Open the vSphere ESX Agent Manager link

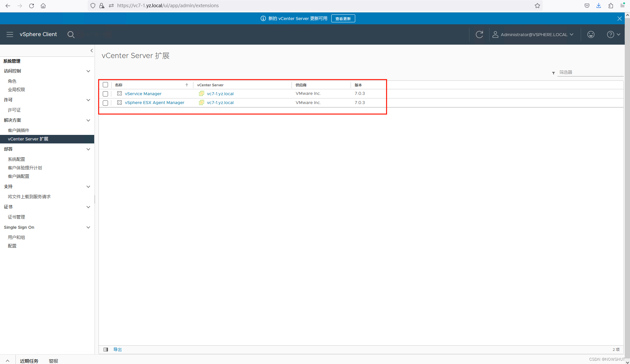(x=155, y=103)
